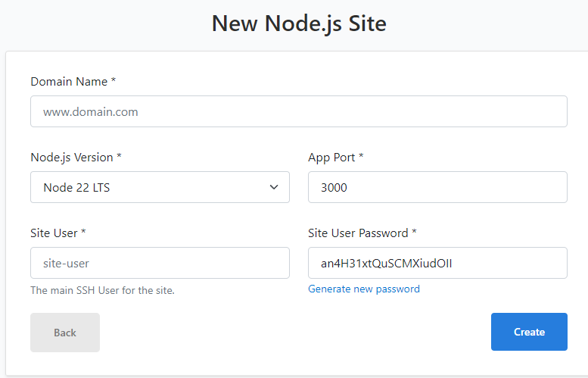Go back using the Back button

pos(65,333)
